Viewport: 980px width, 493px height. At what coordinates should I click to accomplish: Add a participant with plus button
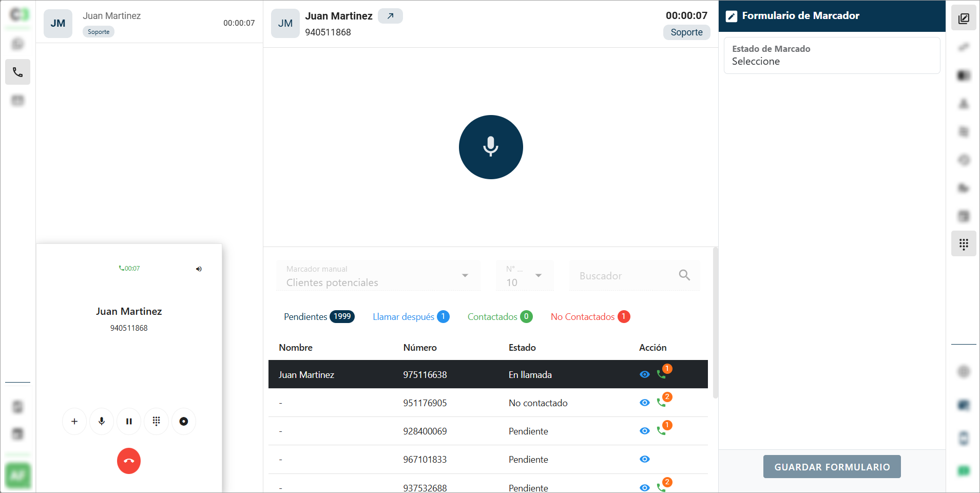pos(74,421)
